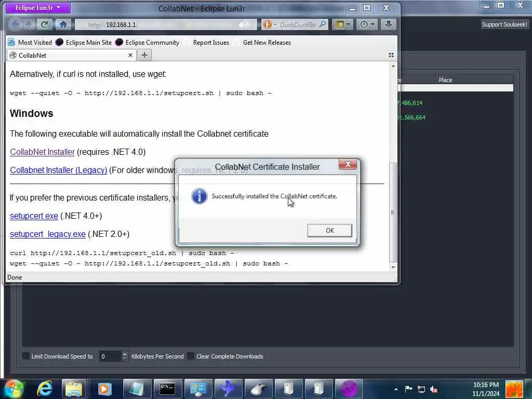Click the Windows heading on the page

coord(32,113)
